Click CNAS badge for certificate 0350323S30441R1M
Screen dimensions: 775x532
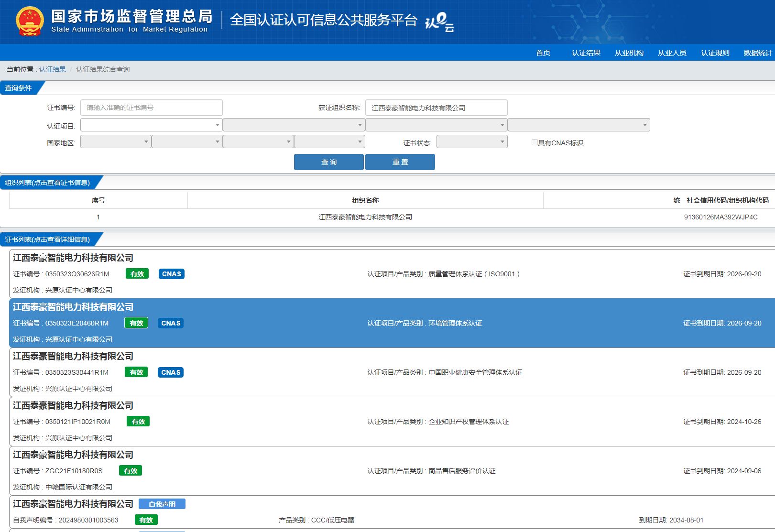coord(171,372)
